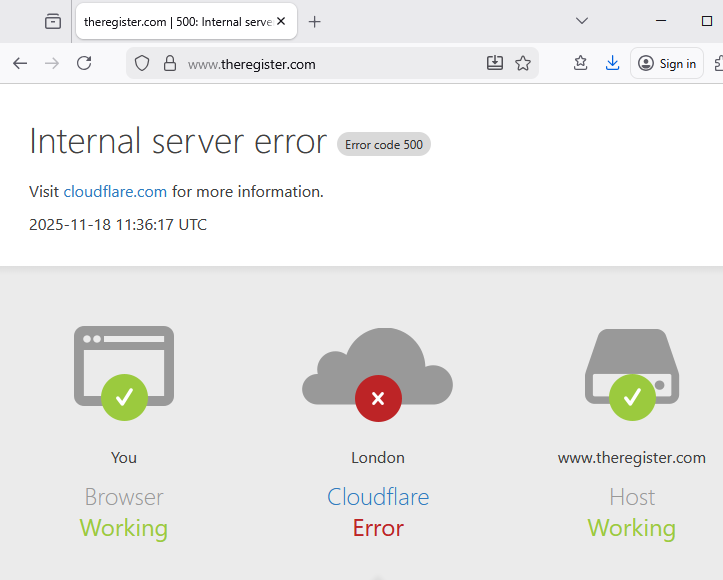Select the theregister.com 500 error tab
Image resolution: width=723 pixels, height=580 pixels.
(x=186, y=21)
